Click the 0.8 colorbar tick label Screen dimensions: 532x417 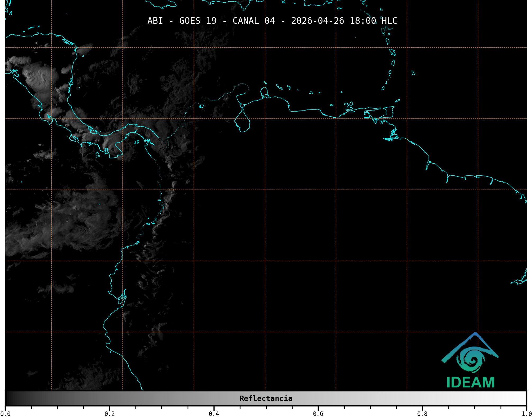pyautogui.click(x=422, y=414)
